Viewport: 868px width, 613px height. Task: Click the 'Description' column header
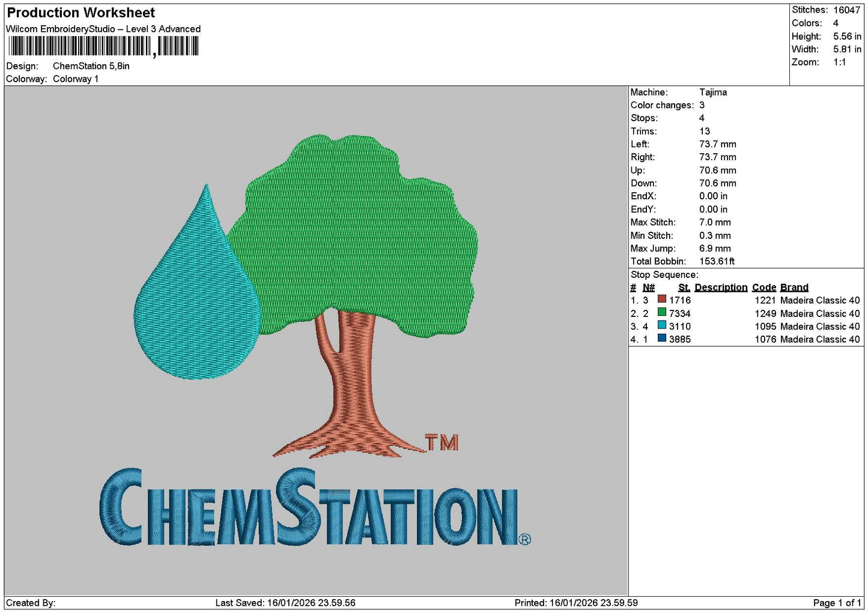721,288
